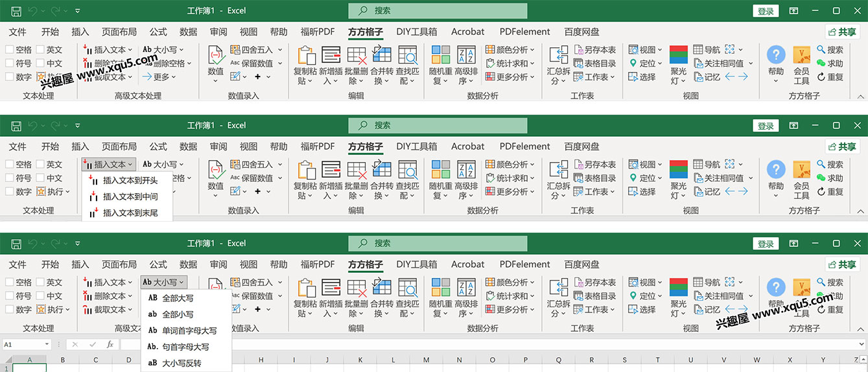Click 求助 WeChat icon in middle Excel window

click(821, 178)
